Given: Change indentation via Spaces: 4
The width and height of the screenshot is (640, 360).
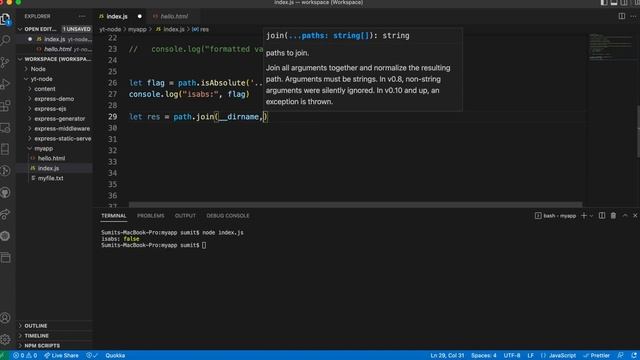Looking at the screenshot, I should [484, 356].
